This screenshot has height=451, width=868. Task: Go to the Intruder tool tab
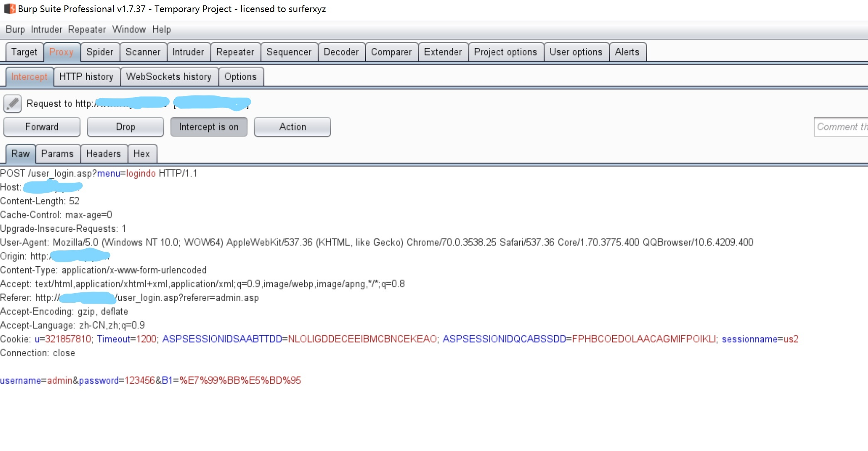[188, 52]
